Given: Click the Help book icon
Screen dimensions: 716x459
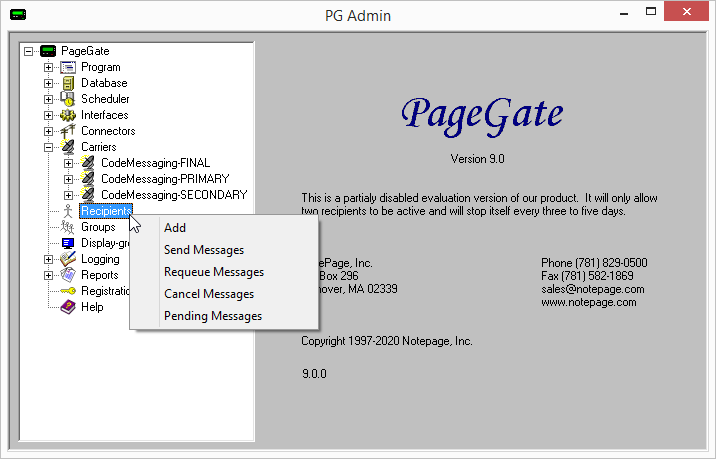Looking at the screenshot, I should (68, 307).
